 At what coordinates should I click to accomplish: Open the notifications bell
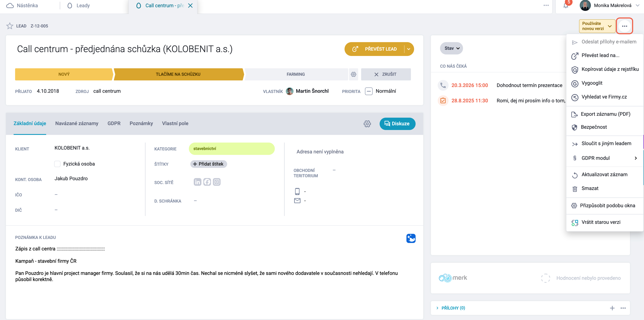point(566,6)
